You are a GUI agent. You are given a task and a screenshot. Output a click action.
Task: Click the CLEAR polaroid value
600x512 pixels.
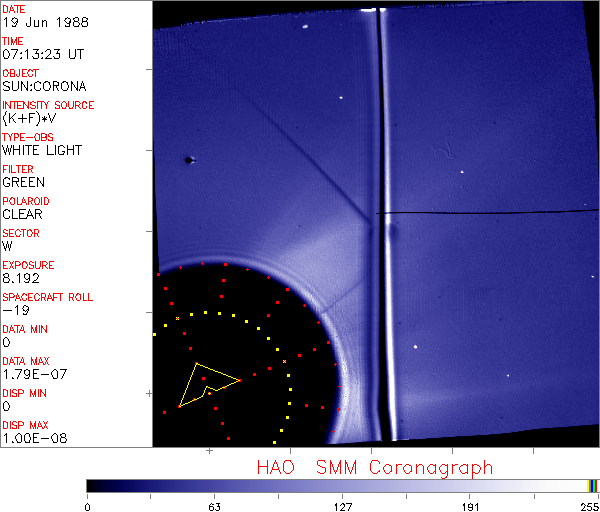pyautogui.click(x=23, y=214)
